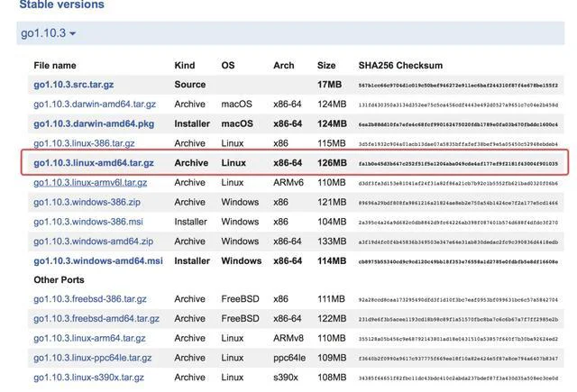Select the checksum for linux-amd64.tar.gz row
Viewport: 577px width, 392px height.
click(x=458, y=164)
